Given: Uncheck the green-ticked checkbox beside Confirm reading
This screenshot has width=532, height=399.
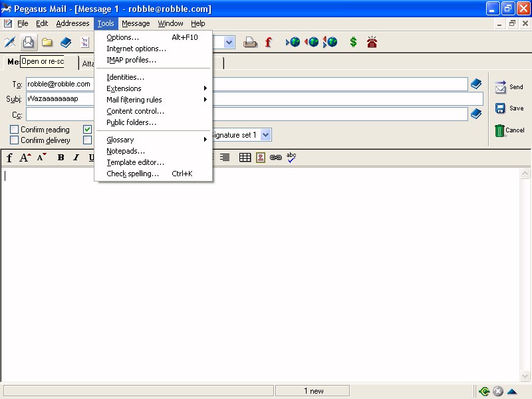Looking at the screenshot, I should click(88, 129).
